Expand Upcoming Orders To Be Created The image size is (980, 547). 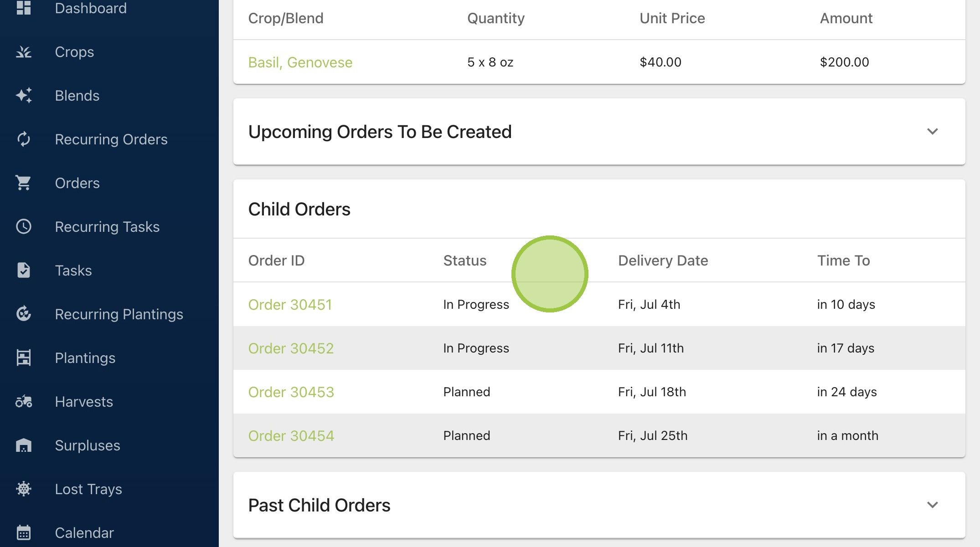tap(933, 132)
